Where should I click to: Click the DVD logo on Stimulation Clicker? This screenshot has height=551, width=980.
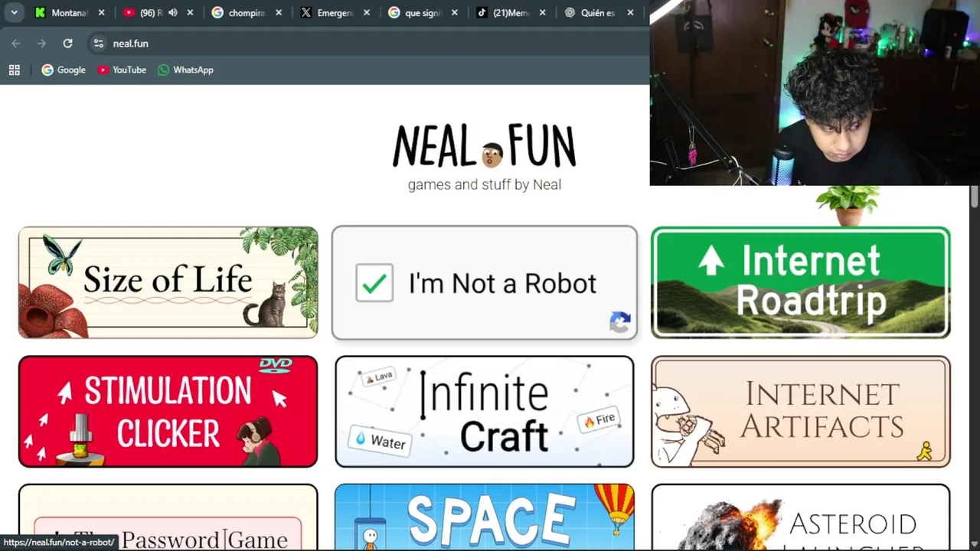point(276,365)
